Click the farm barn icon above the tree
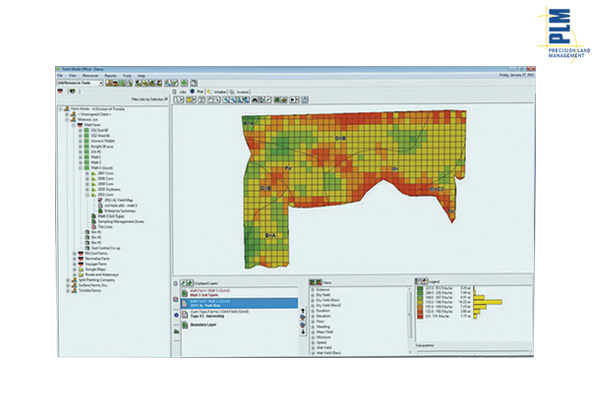 pyautogui.click(x=60, y=91)
